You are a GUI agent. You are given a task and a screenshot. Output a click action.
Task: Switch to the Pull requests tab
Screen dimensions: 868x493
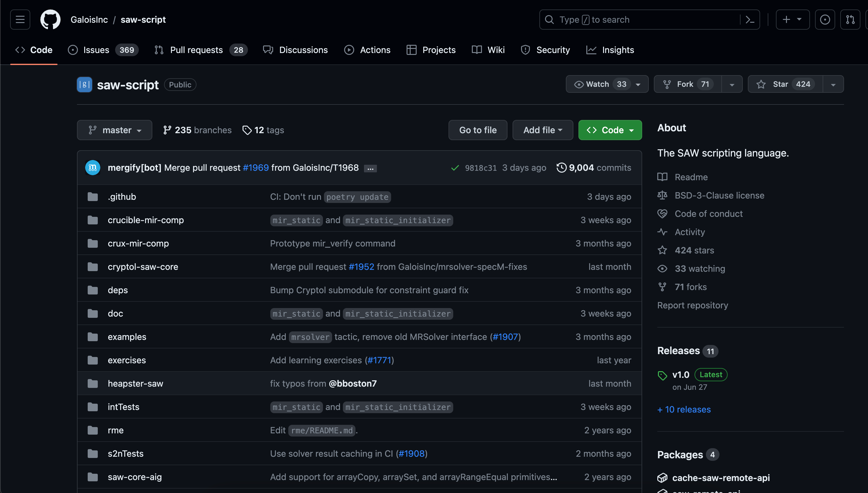click(196, 50)
